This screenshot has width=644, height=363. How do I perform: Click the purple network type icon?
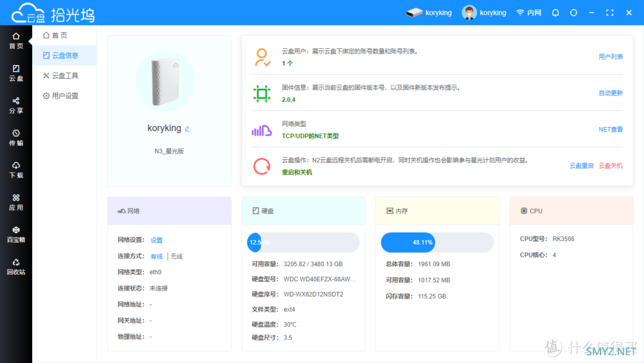tap(262, 130)
